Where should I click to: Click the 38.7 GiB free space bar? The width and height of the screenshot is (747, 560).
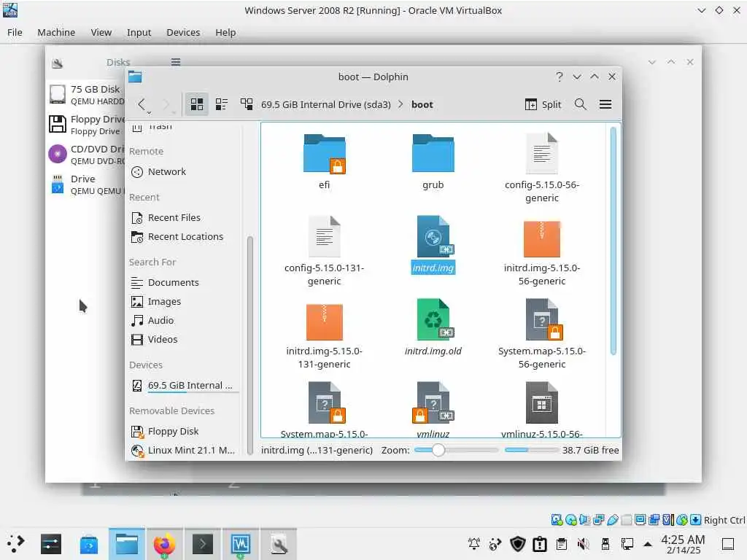point(532,450)
